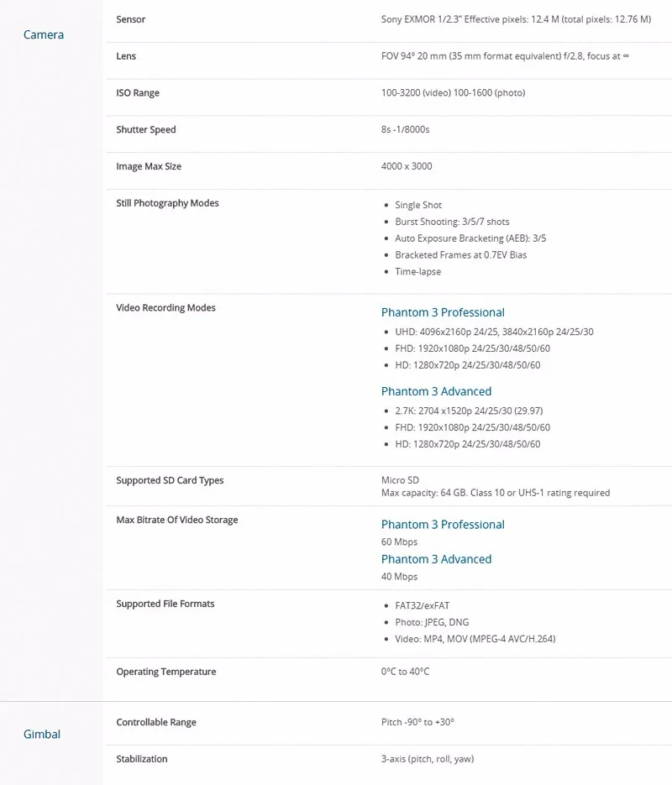The width and height of the screenshot is (672, 785).
Task: Click the Stabilization label
Action: click(142, 759)
